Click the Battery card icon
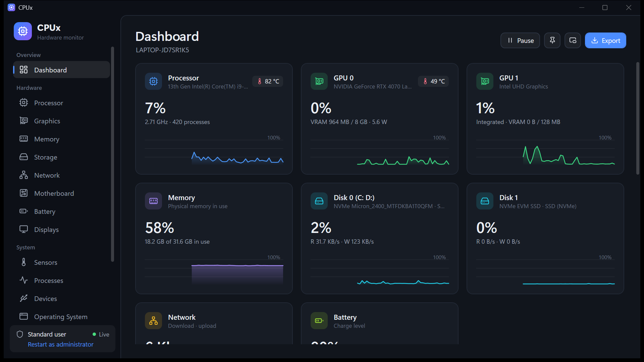Screen dimensions: 644x362 pyautogui.click(x=319, y=320)
